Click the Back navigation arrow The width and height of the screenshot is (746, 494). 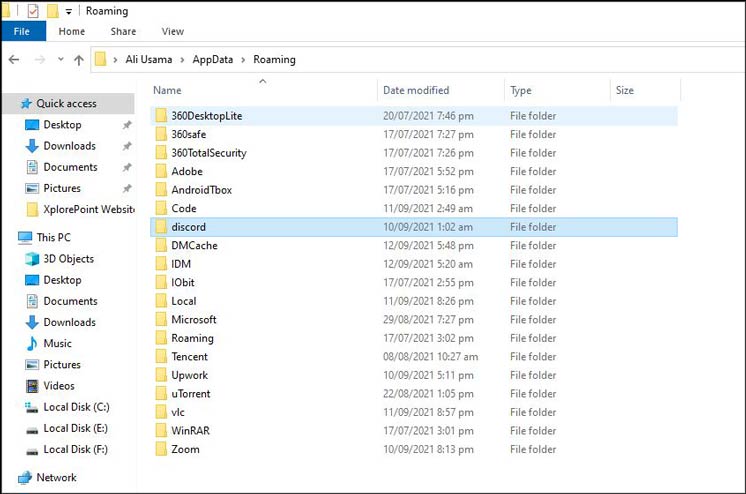14,59
